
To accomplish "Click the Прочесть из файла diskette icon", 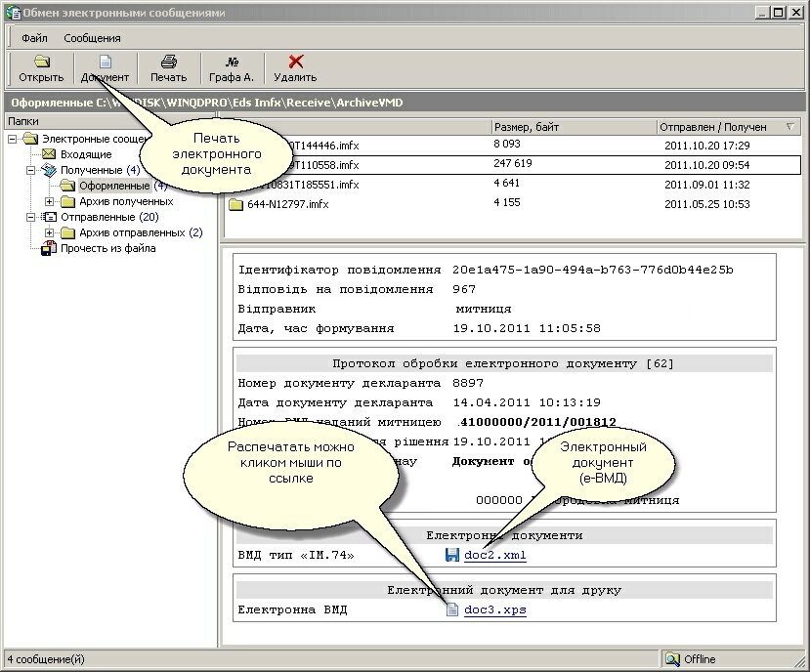I will [49, 248].
